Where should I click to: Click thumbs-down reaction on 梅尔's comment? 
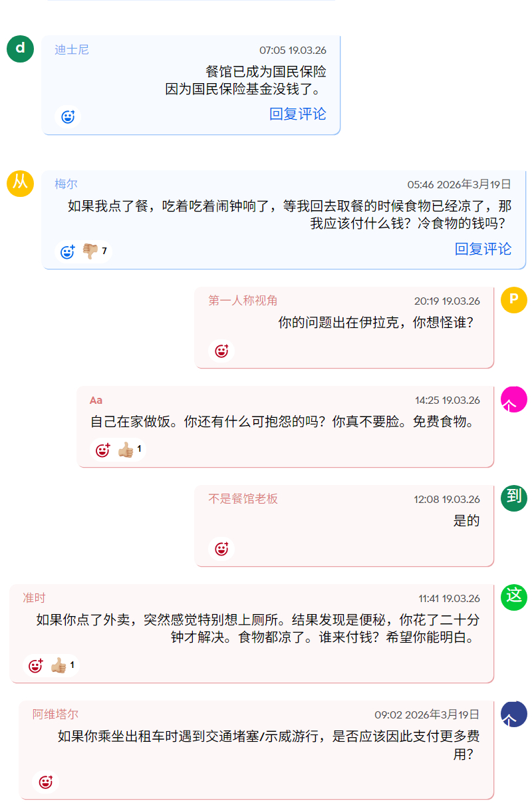point(94,251)
